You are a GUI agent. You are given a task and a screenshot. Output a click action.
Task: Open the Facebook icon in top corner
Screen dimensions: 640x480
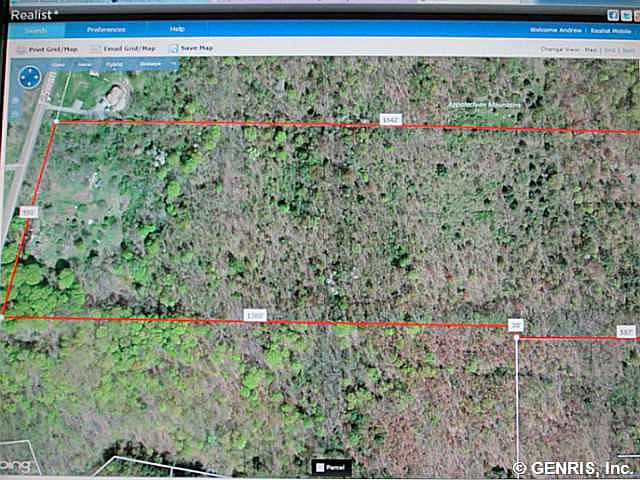point(612,15)
